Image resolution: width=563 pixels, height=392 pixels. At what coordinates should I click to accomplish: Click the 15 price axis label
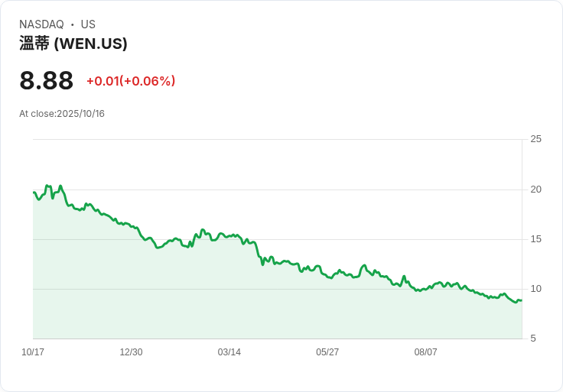535,239
